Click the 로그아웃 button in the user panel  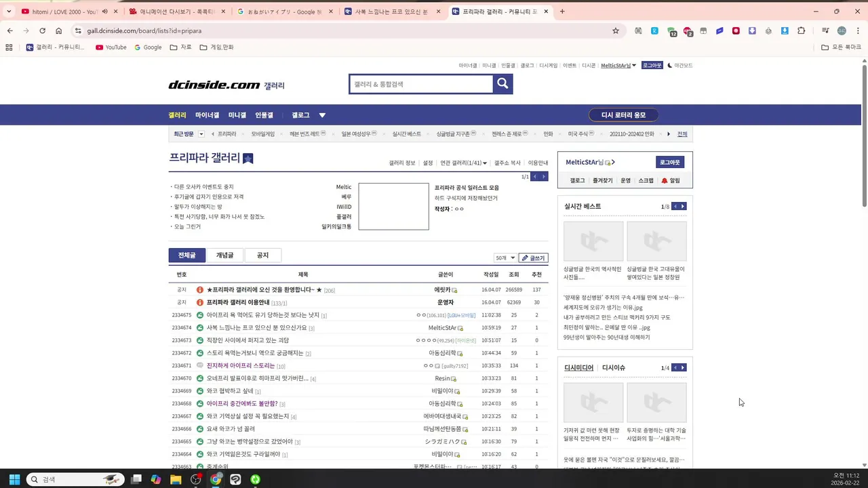[670, 162]
